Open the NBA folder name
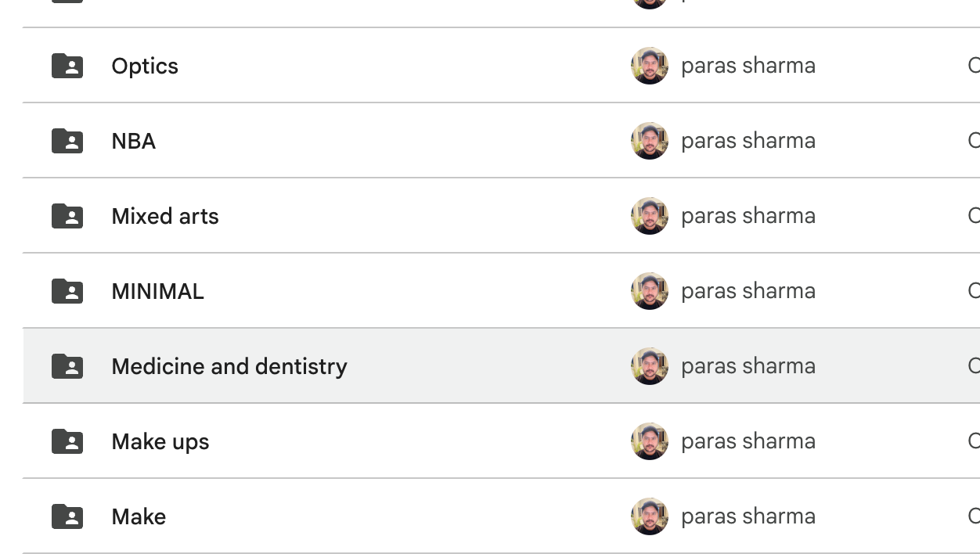This screenshot has height=554, width=980. point(134,141)
